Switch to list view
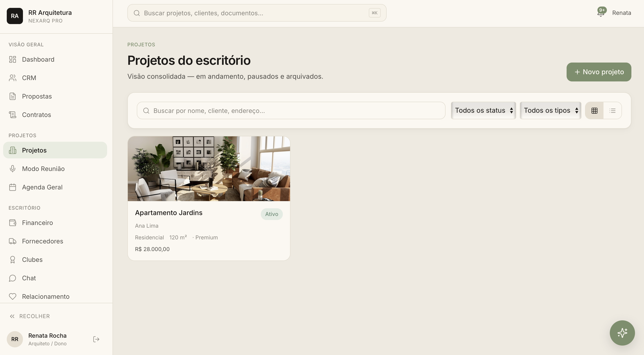 612,111
